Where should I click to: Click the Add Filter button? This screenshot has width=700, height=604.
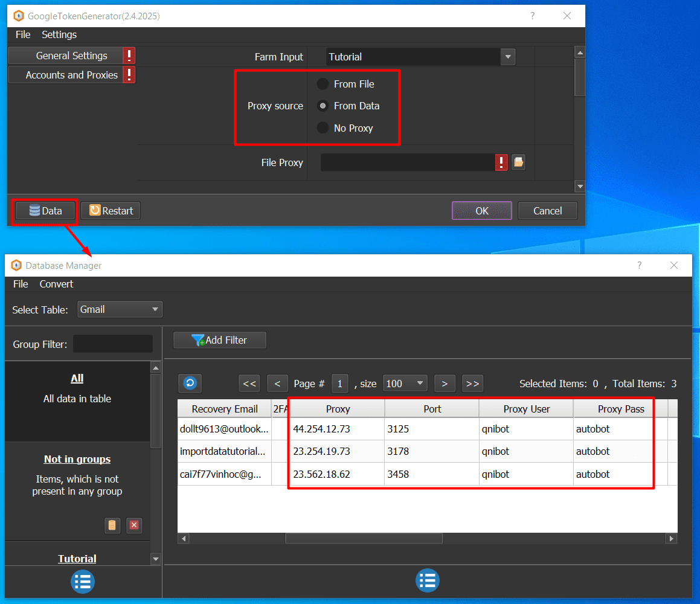(x=220, y=340)
